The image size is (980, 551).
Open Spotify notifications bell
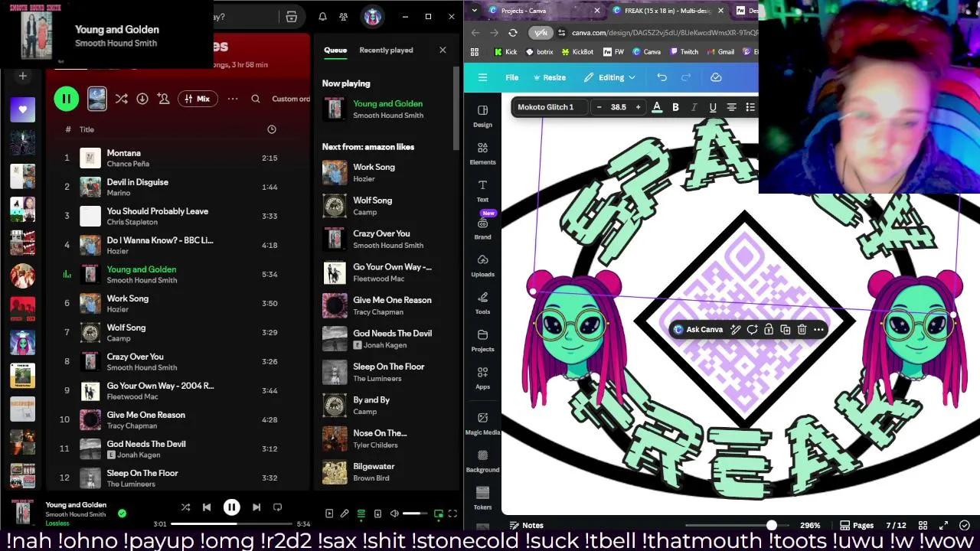pyautogui.click(x=322, y=17)
